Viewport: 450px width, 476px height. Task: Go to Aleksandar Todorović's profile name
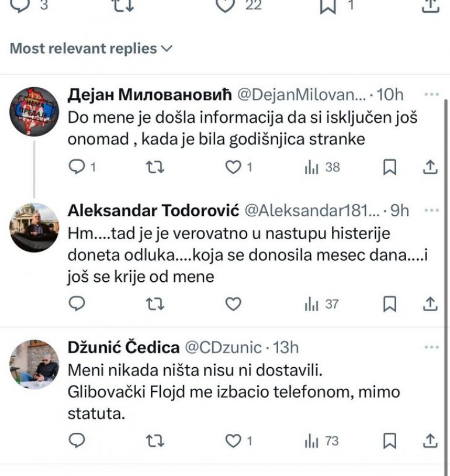coord(152,211)
